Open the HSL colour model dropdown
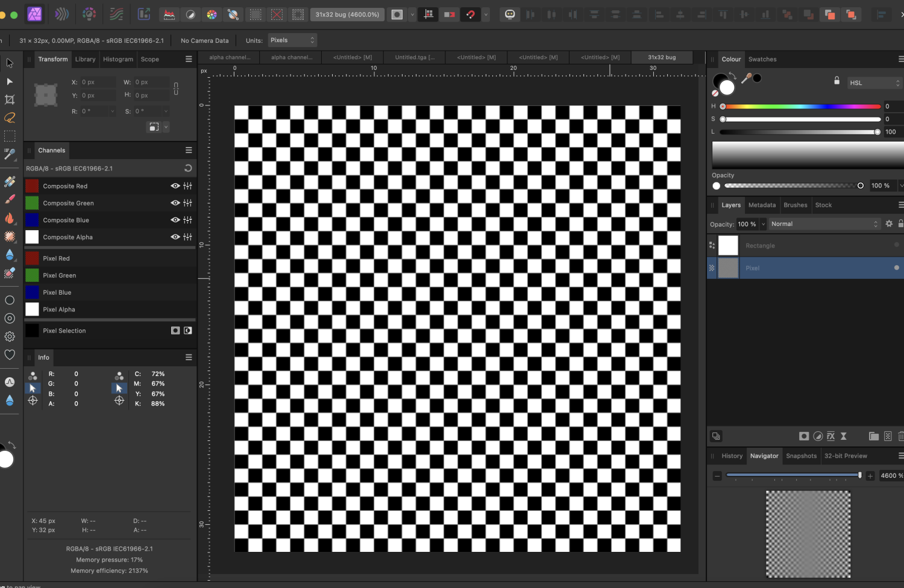 (874, 83)
